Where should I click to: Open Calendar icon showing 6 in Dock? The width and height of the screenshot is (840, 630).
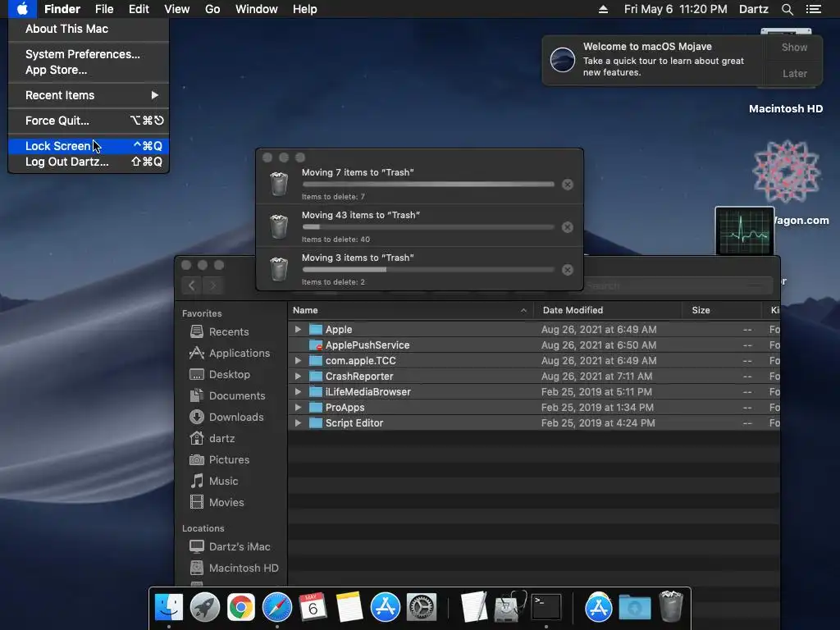[x=313, y=608]
